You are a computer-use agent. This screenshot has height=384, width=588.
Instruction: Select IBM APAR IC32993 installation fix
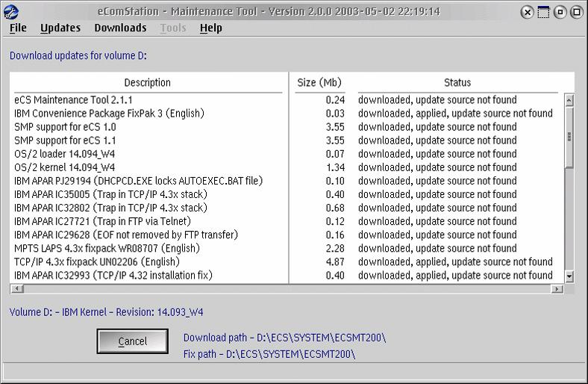click(x=113, y=276)
